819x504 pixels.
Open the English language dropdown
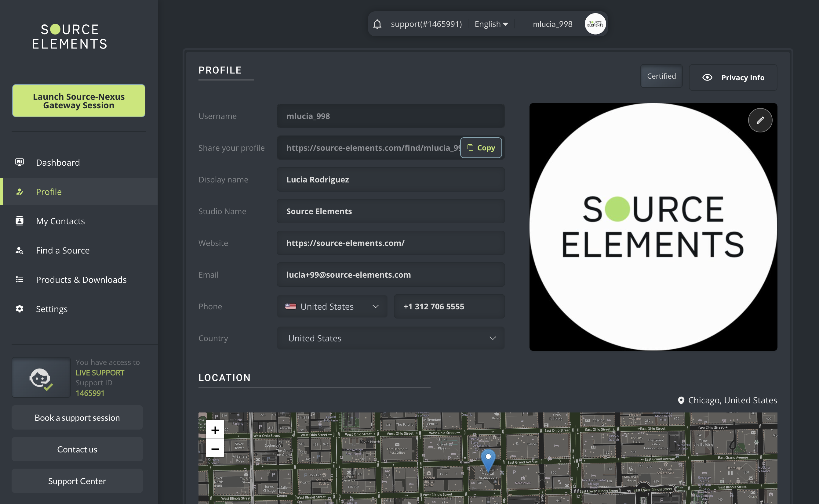tap(491, 24)
